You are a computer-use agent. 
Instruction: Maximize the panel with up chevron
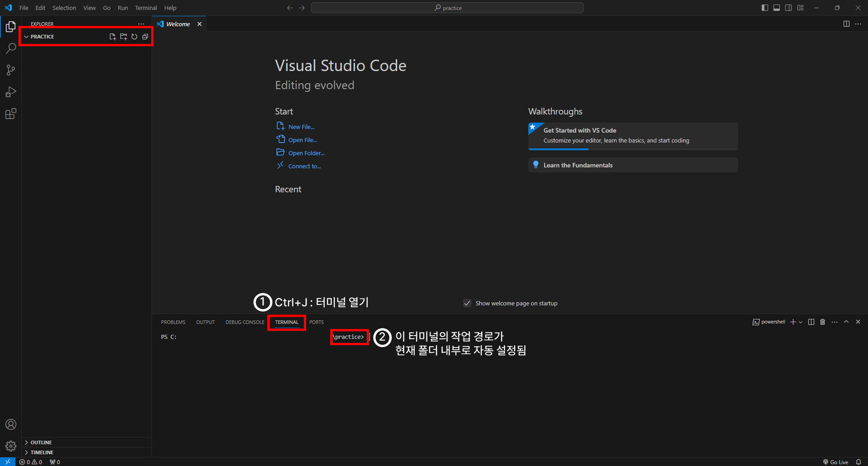point(846,322)
